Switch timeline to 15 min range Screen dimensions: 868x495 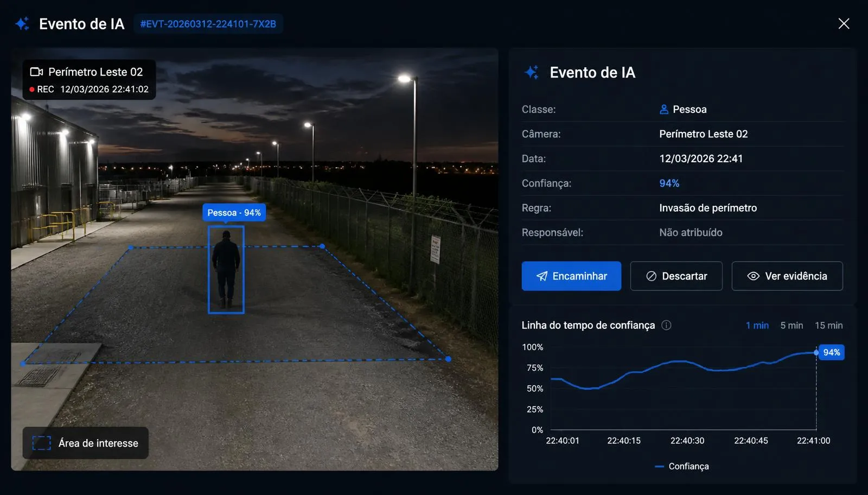pyautogui.click(x=828, y=325)
